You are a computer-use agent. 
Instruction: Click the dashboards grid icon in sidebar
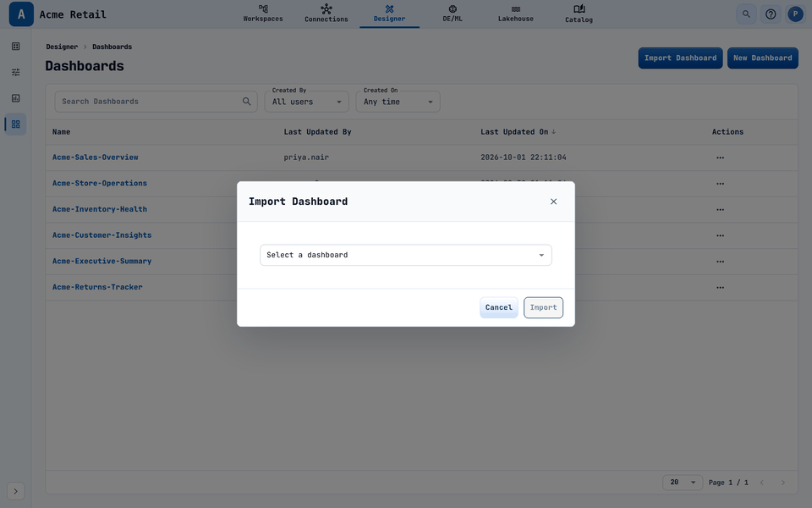point(15,124)
